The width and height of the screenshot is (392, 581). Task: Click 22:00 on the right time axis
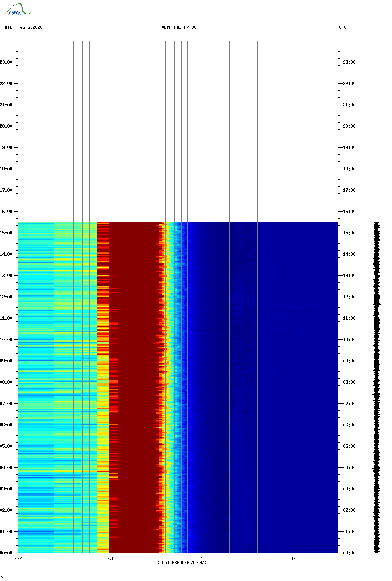point(349,84)
